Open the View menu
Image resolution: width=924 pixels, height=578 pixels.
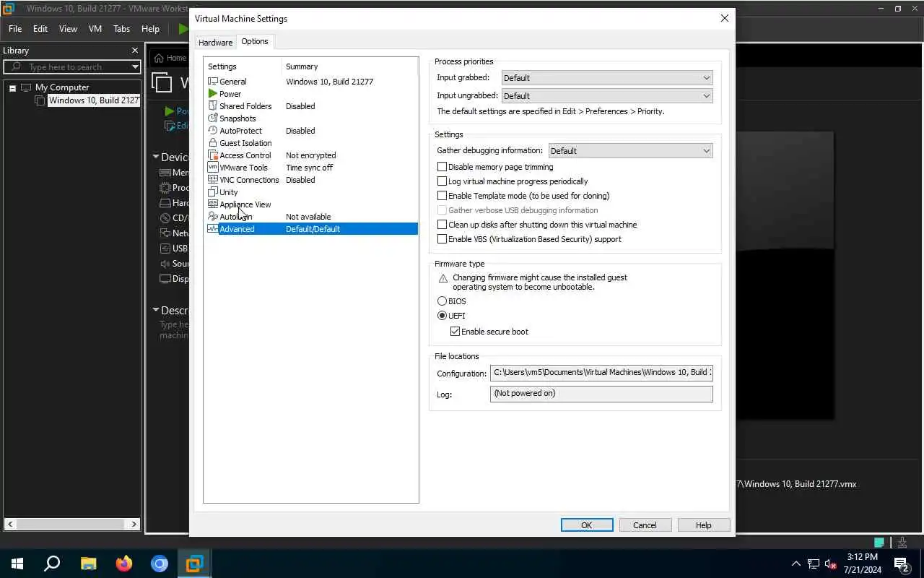(68, 29)
